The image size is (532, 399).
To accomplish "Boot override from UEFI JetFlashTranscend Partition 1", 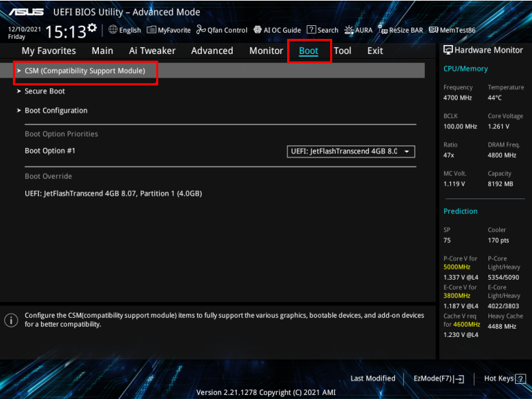I will 113,194.
